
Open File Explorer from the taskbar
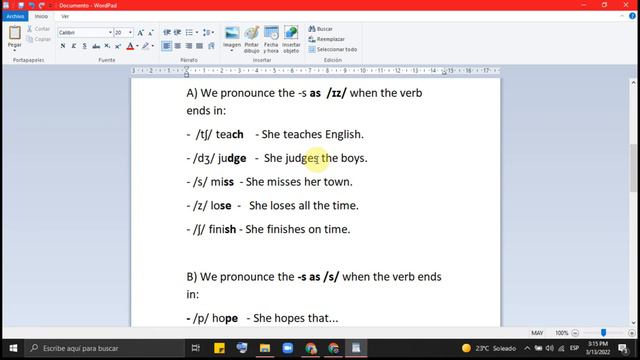pos(265,348)
